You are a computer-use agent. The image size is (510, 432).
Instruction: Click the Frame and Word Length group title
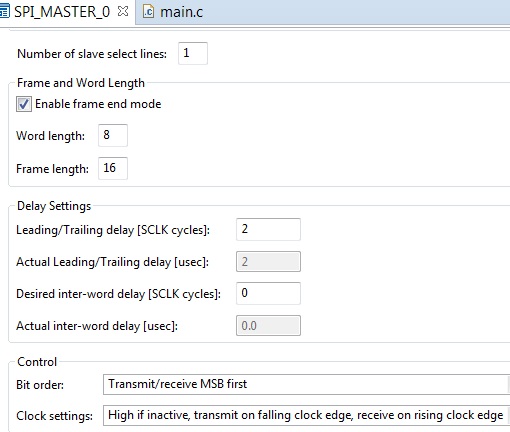(x=81, y=83)
